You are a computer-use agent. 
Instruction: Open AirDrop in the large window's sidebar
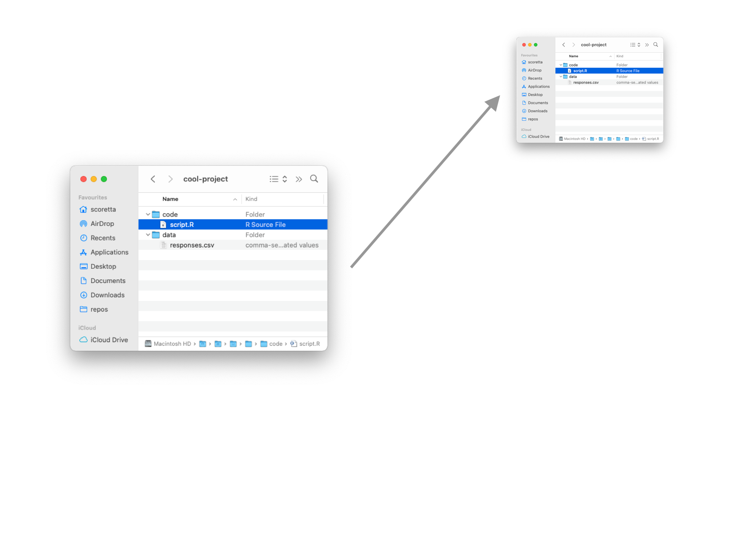tap(102, 224)
